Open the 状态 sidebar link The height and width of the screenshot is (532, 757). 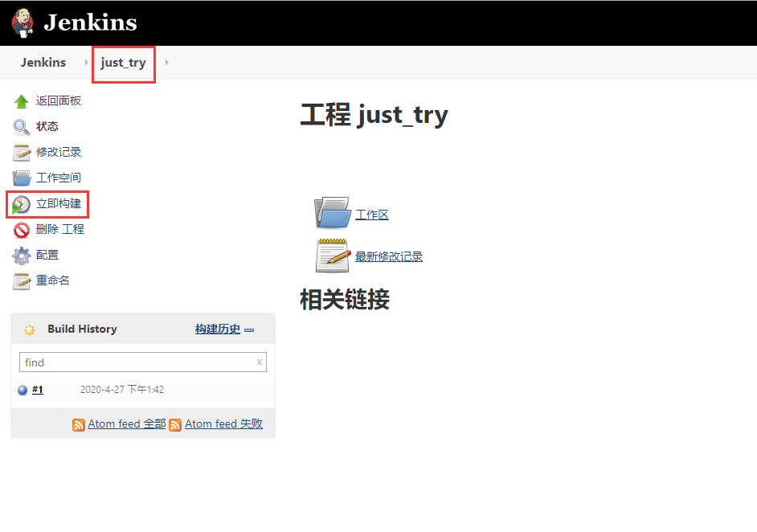pyautogui.click(x=47, y=126)
